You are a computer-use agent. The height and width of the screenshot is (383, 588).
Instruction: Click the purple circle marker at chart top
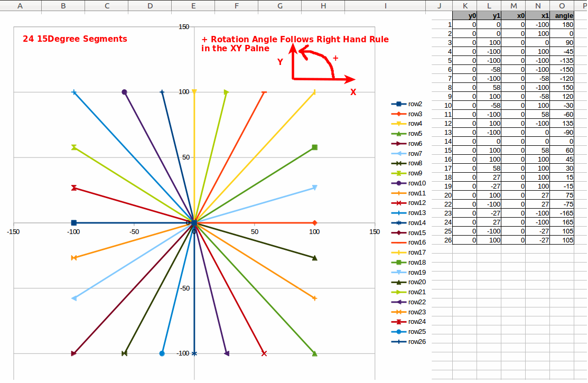tap(124, 92)
